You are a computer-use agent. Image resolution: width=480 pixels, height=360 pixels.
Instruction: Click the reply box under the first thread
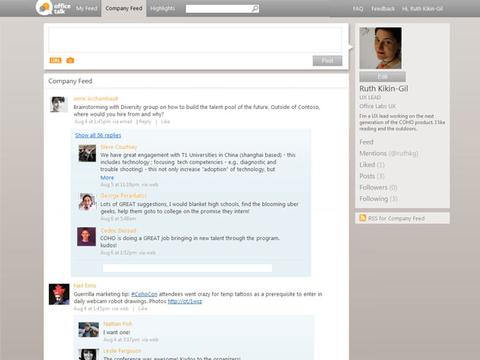coord(187,268)
